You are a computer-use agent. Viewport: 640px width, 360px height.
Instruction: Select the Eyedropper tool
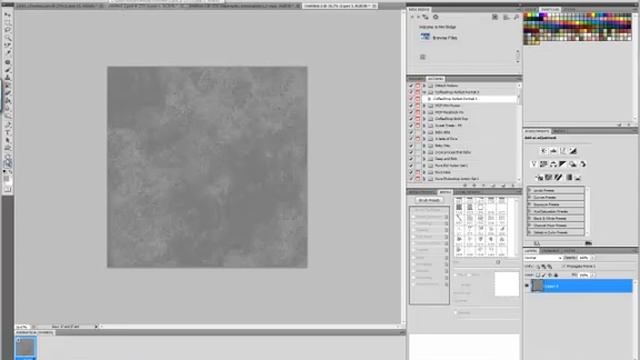(x=8, y=53)
